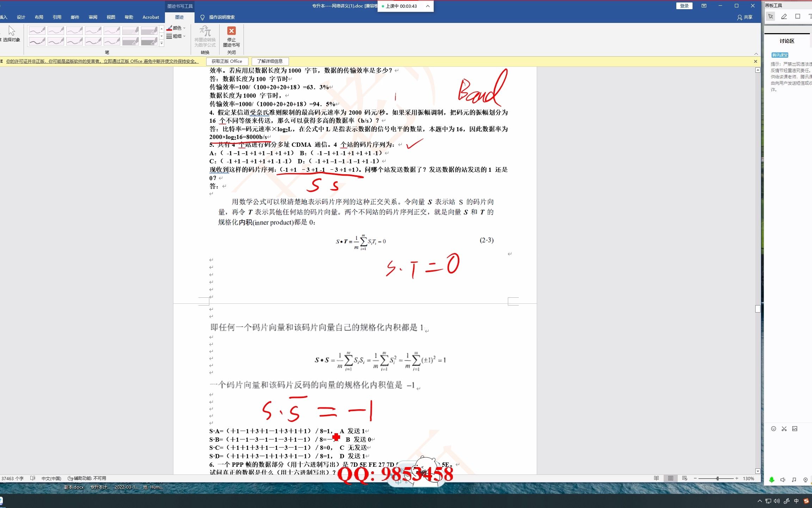Switch to the 审阅 tab

(x=93, y=17)
